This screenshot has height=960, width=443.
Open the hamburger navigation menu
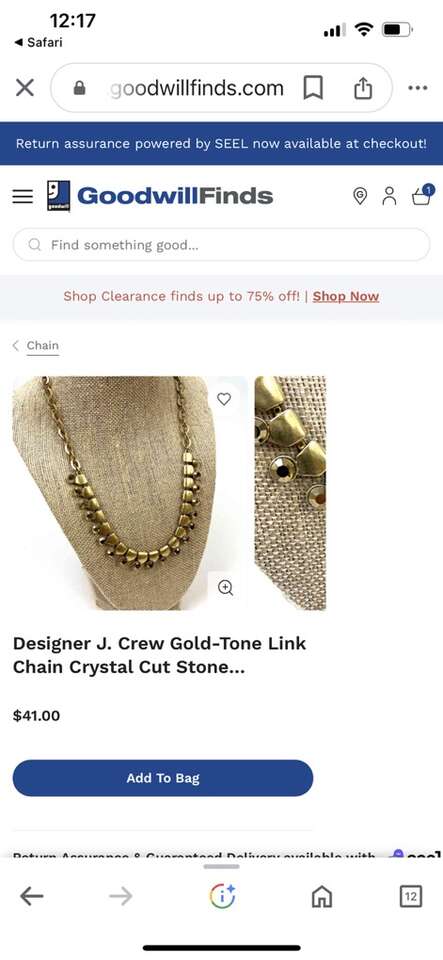23,197
